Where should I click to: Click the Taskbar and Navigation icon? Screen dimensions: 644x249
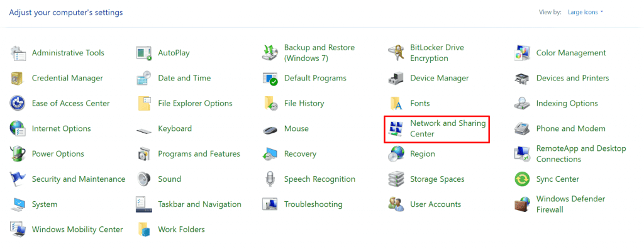(144, 204)
